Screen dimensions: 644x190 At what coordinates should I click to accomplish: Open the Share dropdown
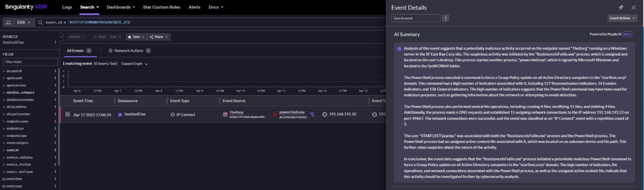[159, 37]
